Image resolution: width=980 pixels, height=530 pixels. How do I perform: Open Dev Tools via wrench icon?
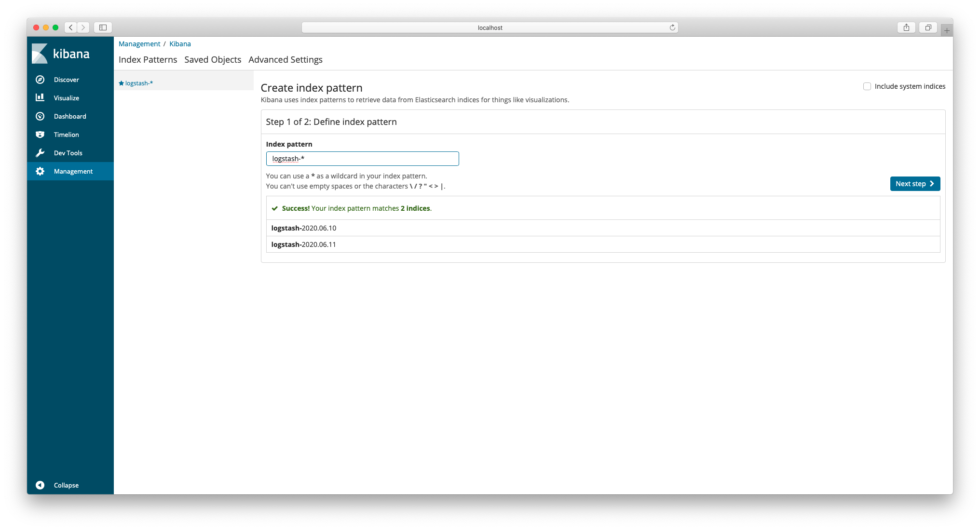click(x=40, y=153)
